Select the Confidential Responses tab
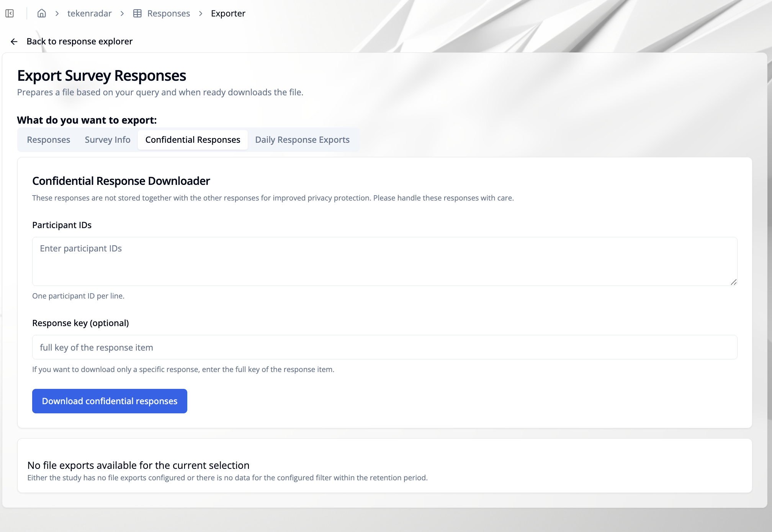The image size is (772, 532). 193,139
